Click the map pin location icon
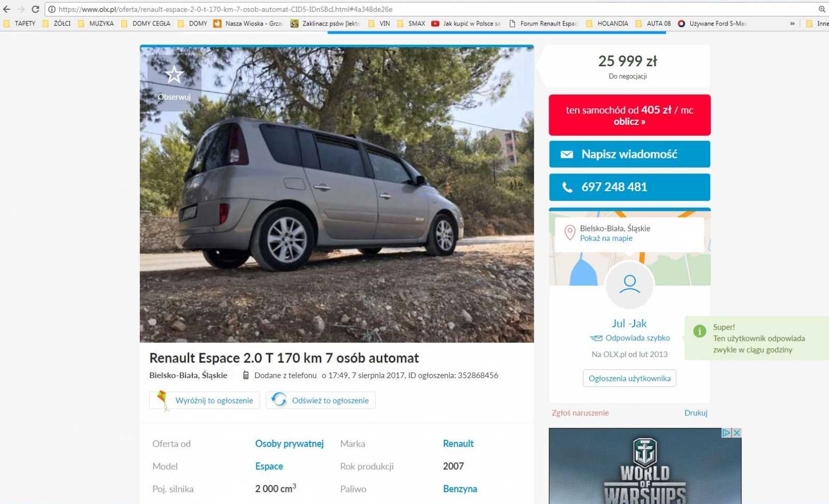The image size is (829, 504). click(569, 233)
